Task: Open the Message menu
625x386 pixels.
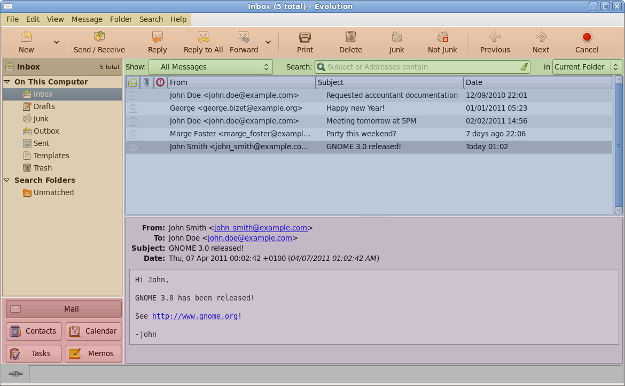Action: [x=87, y=19]
